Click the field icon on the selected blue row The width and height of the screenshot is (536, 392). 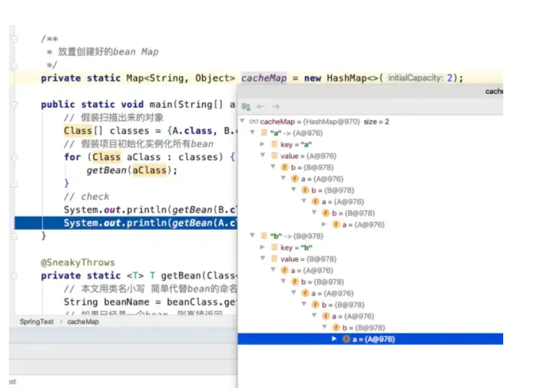tap(346, 339)
